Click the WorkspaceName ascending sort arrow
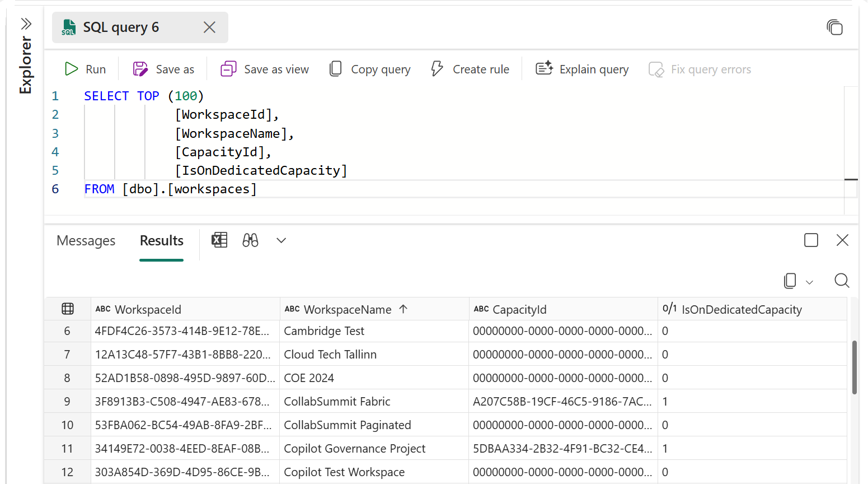868x484 pixels. tap(403, 309)
